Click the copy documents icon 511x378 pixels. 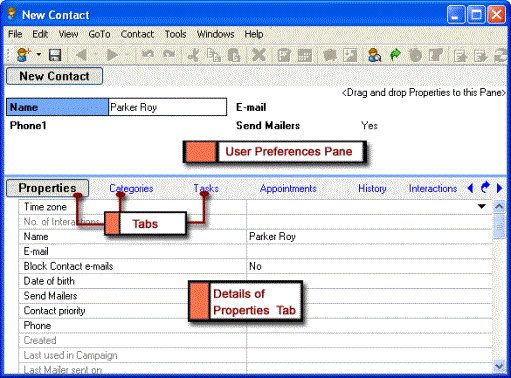pos(214,55)
